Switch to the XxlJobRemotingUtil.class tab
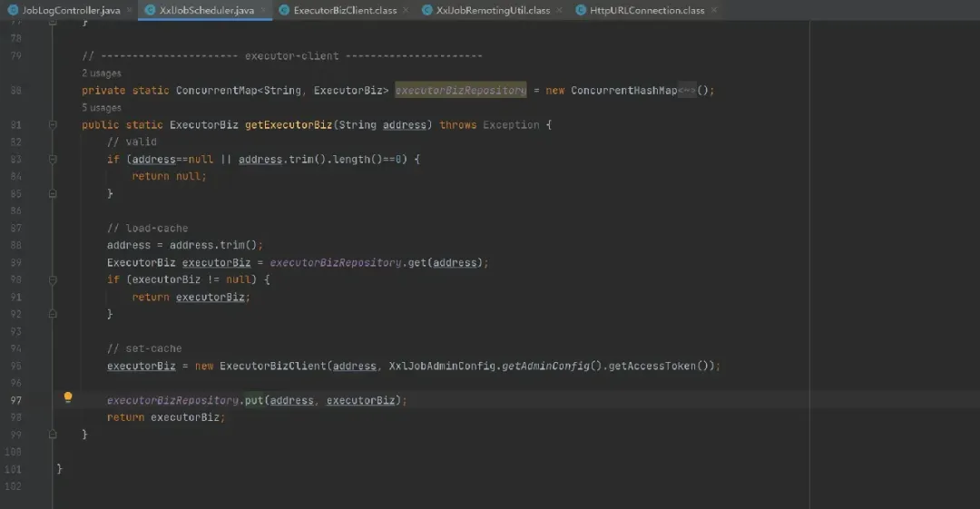 [x=493, y=10]
